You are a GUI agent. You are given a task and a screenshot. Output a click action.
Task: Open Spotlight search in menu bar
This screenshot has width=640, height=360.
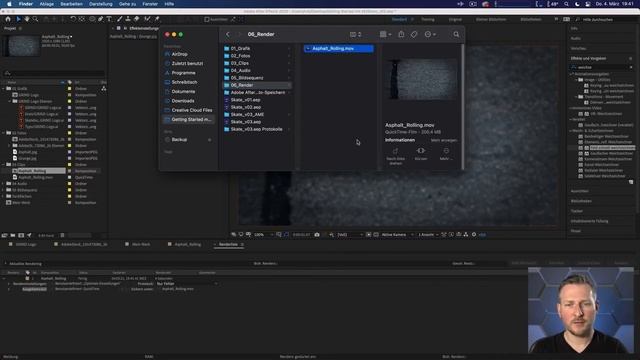click(567, 4)
